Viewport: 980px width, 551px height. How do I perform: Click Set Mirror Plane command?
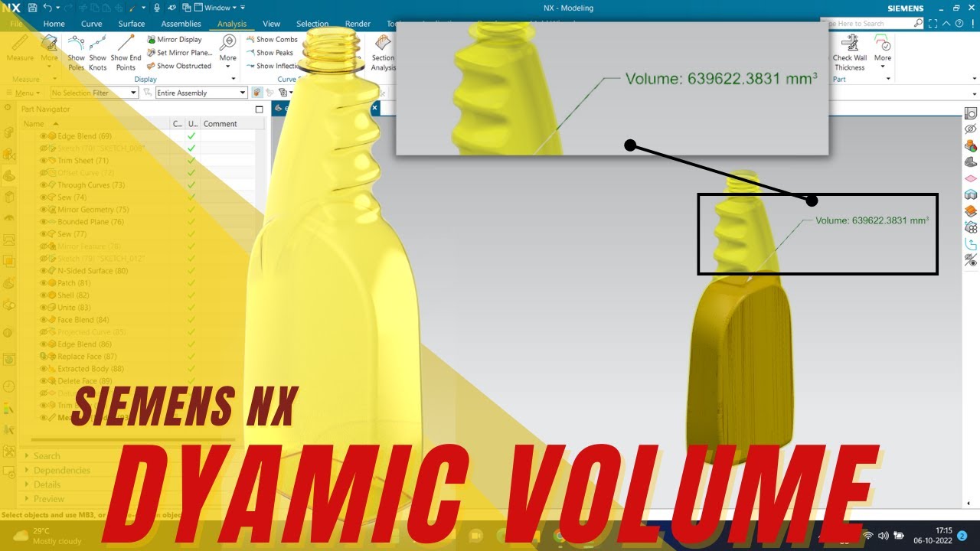[x=179, y=53]
